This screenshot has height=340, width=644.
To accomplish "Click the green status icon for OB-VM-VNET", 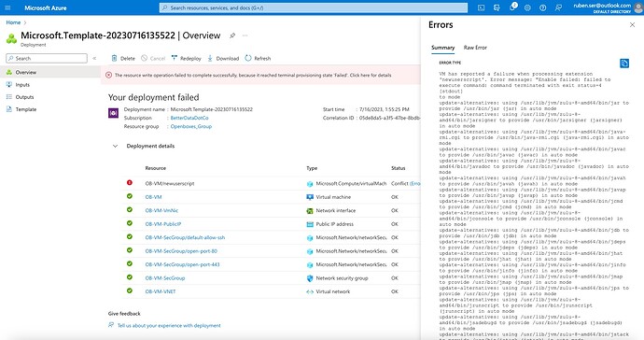I will coord(130,290).
